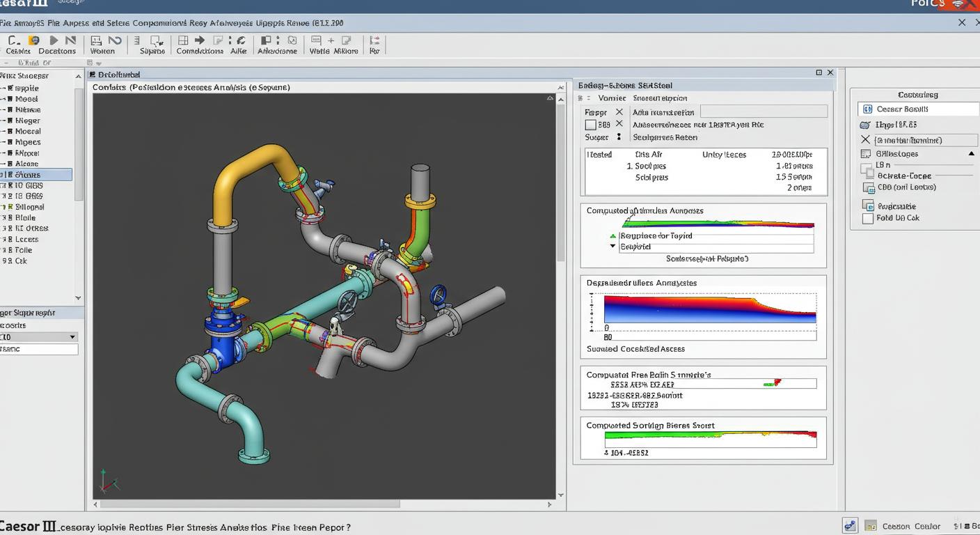
Task: Click the Ceeon Coulor status bar label
Action: [911, 527]
